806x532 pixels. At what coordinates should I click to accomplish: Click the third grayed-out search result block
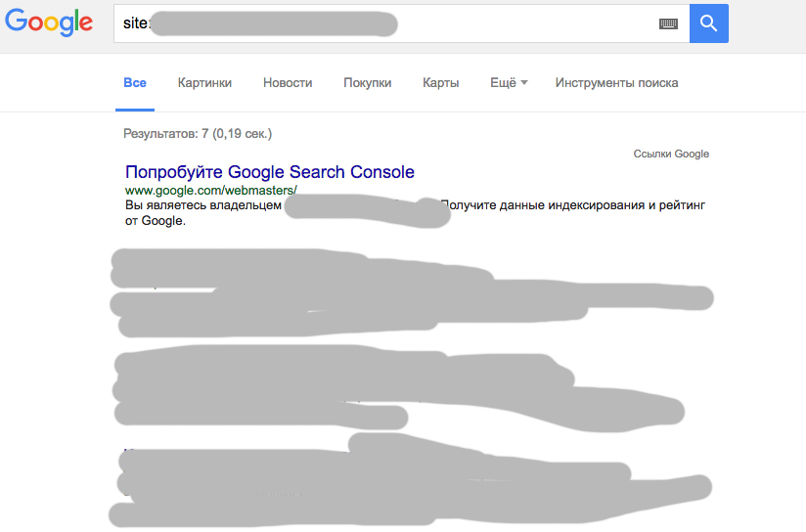411,480
